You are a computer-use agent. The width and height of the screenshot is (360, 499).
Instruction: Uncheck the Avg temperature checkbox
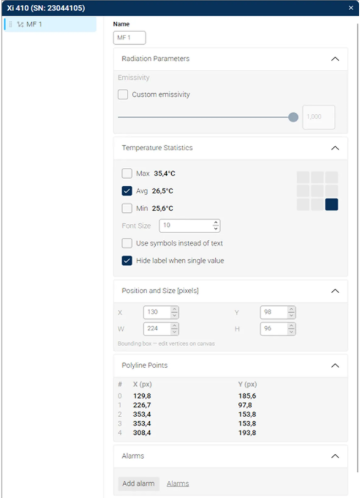127,191
